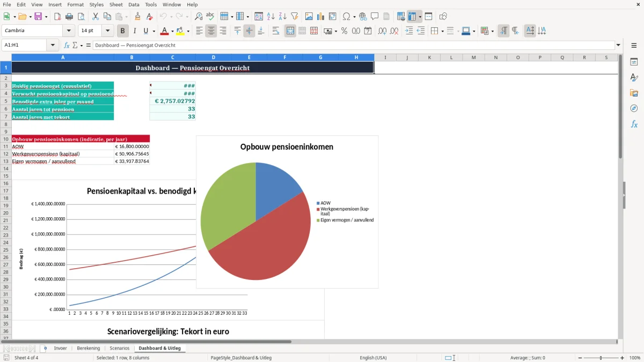Switch to the Scenarios sheet tab

click(x=119, y=348)
